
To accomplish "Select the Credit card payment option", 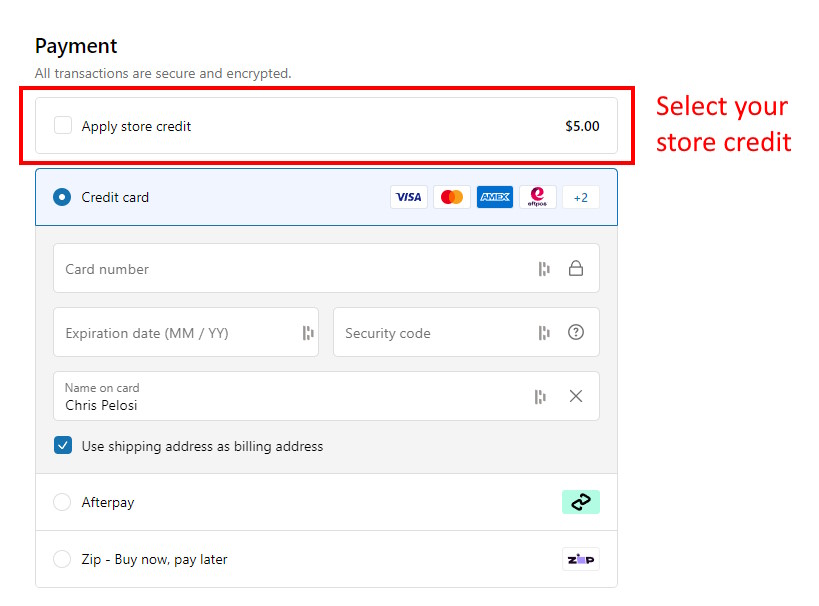I will point(62,197).
